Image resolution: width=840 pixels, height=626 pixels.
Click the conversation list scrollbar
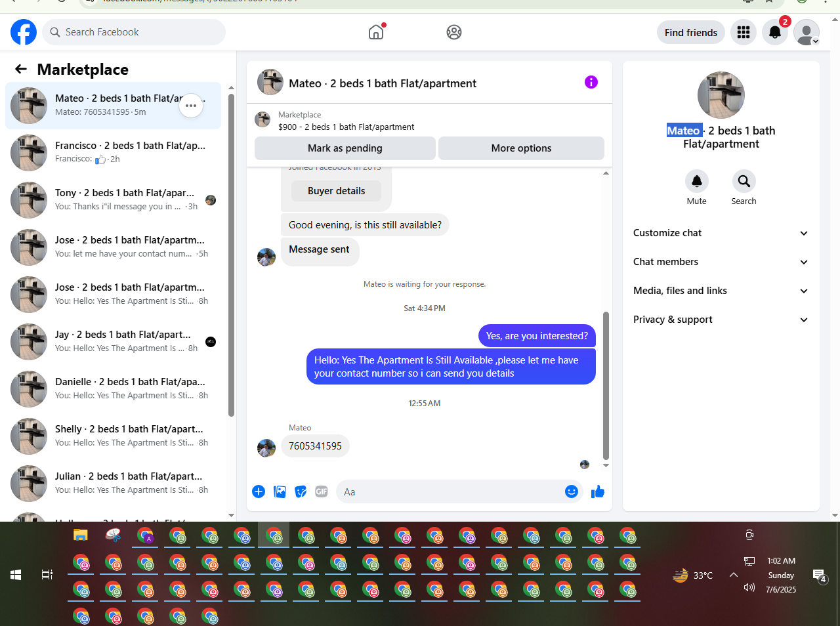(x=231, y=255)
